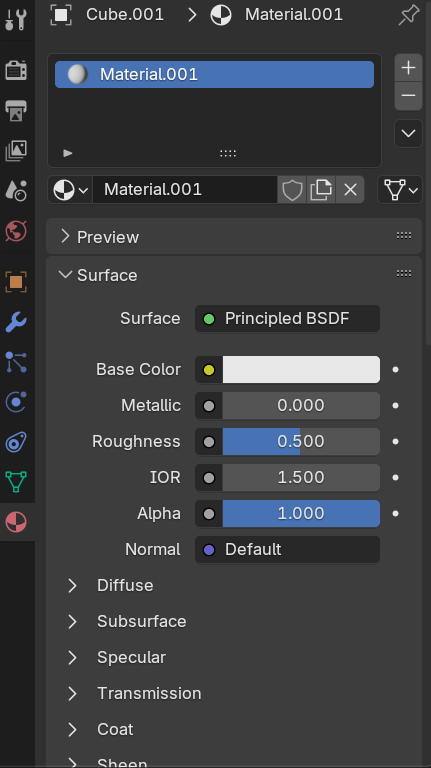Screen dimensions: 431x768
Task: Animate Base Color with its keyframe dot
Action: [x=396, y=369]
